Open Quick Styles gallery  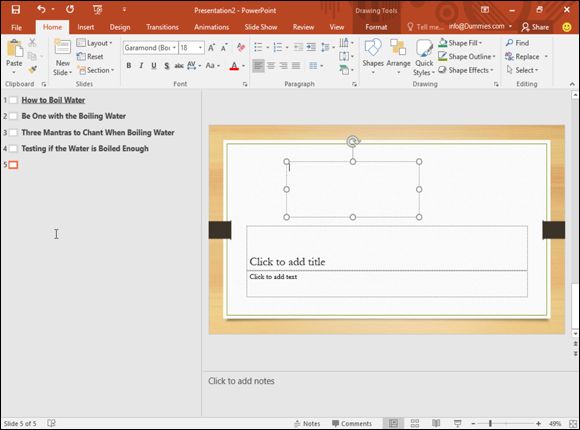tap(424, 57)
